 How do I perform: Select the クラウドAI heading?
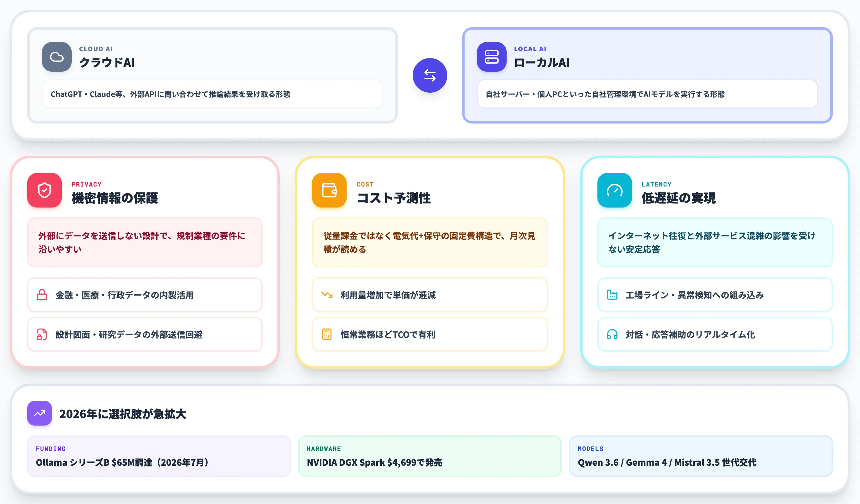[x=107, y=62]
